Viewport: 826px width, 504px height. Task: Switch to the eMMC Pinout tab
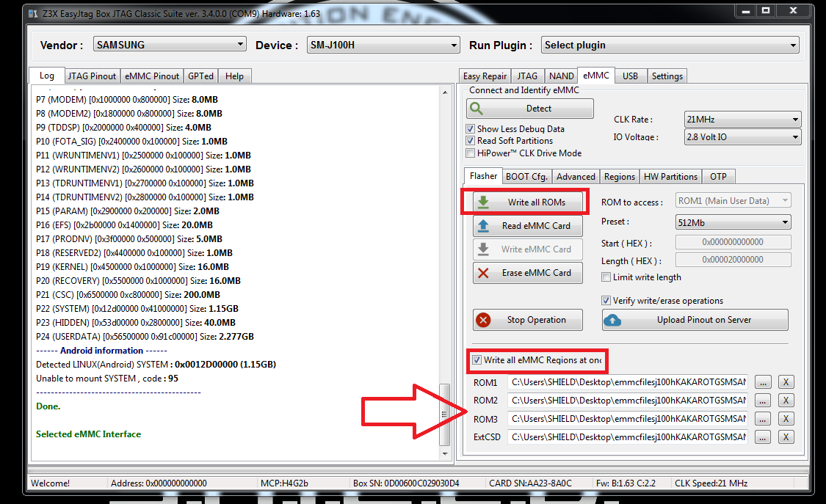coord(152,76)
